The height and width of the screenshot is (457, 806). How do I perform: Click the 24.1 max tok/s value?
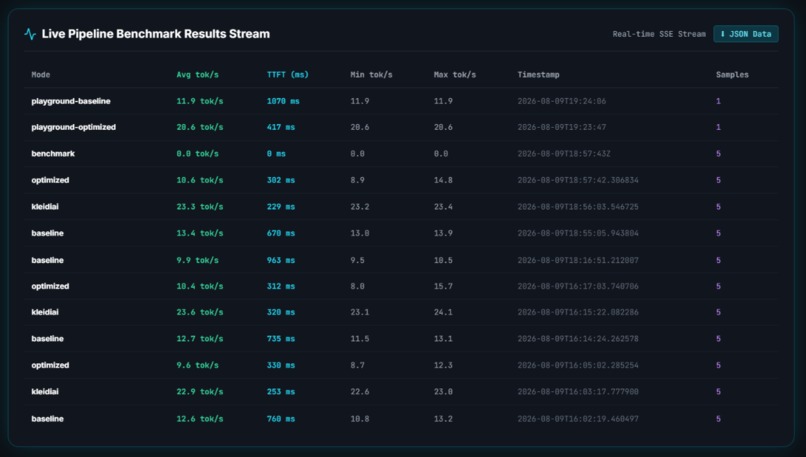[443, 312]
